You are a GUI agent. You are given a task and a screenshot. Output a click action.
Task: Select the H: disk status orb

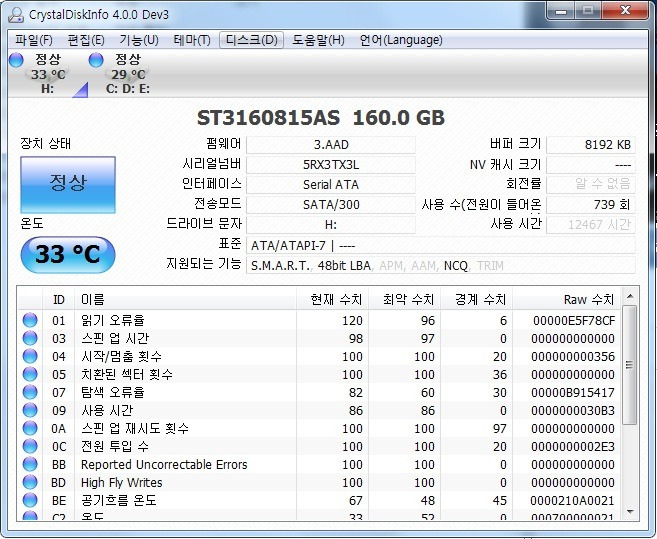(16, 60)
